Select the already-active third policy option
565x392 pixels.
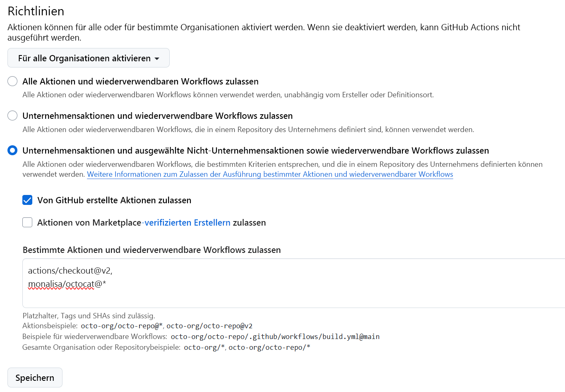tap(12, 151)
